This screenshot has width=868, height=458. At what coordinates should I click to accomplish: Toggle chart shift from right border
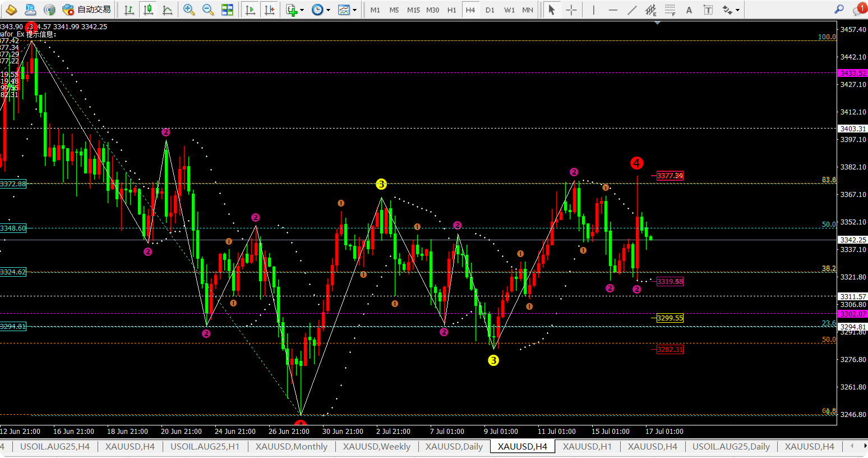(270, 10)
